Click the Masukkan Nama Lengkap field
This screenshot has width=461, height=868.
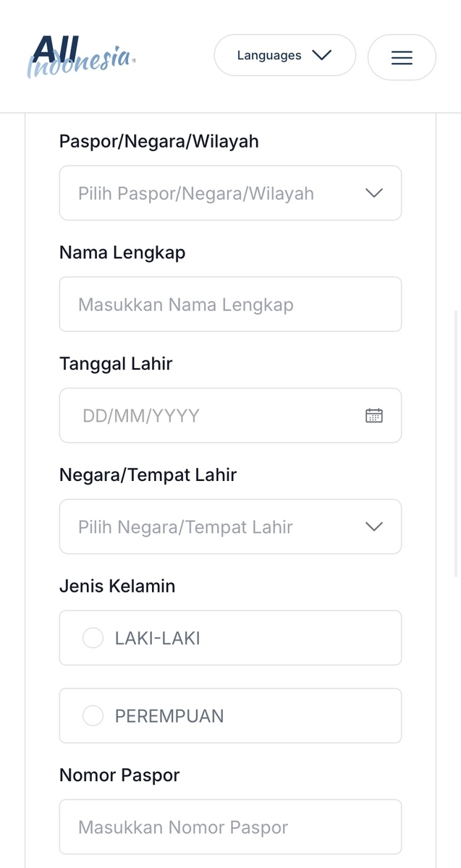pos(230,305)
